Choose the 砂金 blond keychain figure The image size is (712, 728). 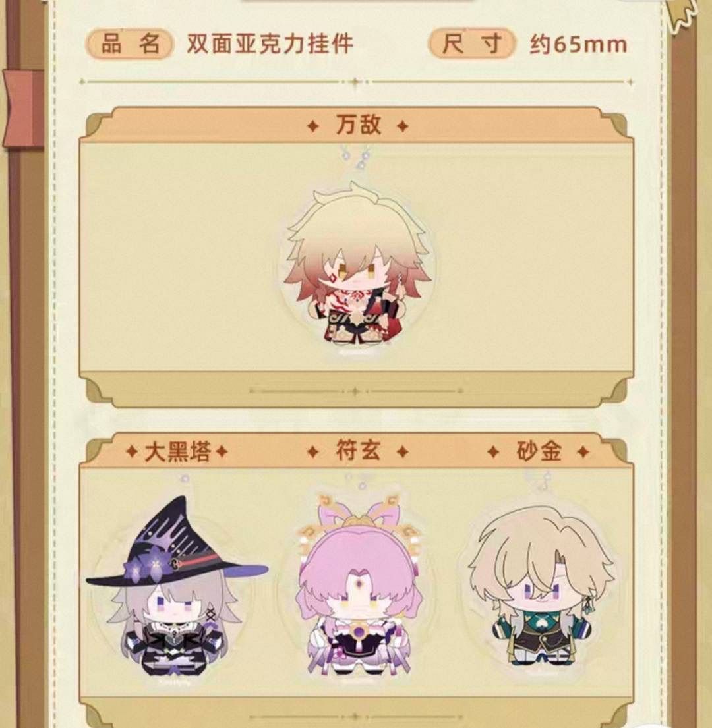click(541, 585)
